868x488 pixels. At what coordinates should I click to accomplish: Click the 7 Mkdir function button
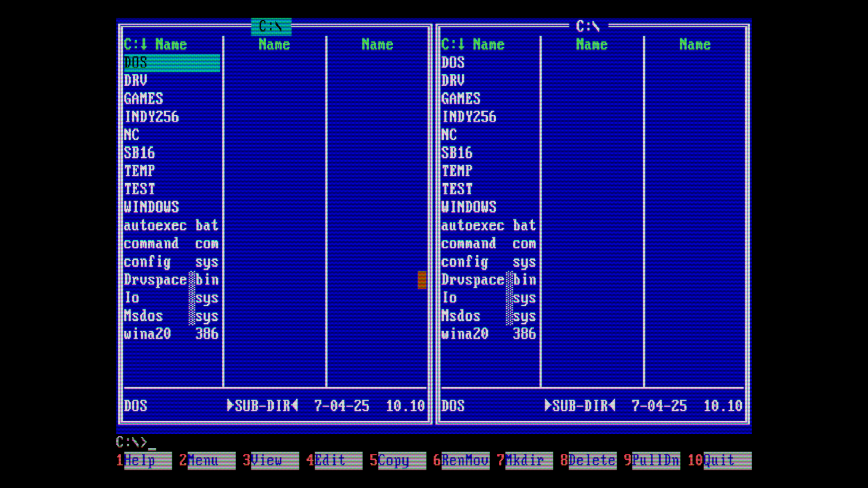(525, 461)
